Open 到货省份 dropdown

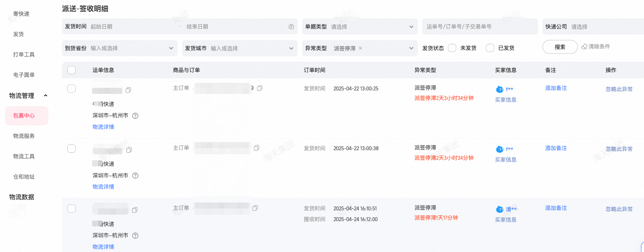(119, 48)
